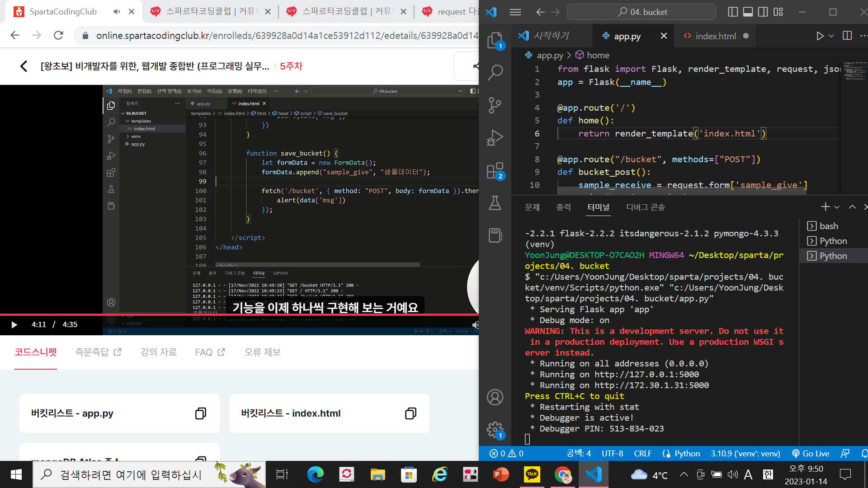The width and height of the screenshot is (868, 488).
Task: Select the 강의 자료 tab
Action: (x=159, y=352)
